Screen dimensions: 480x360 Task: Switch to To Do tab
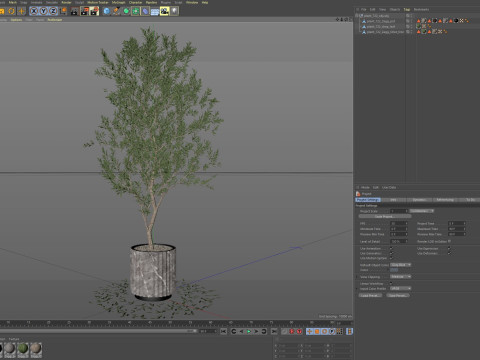470,200
